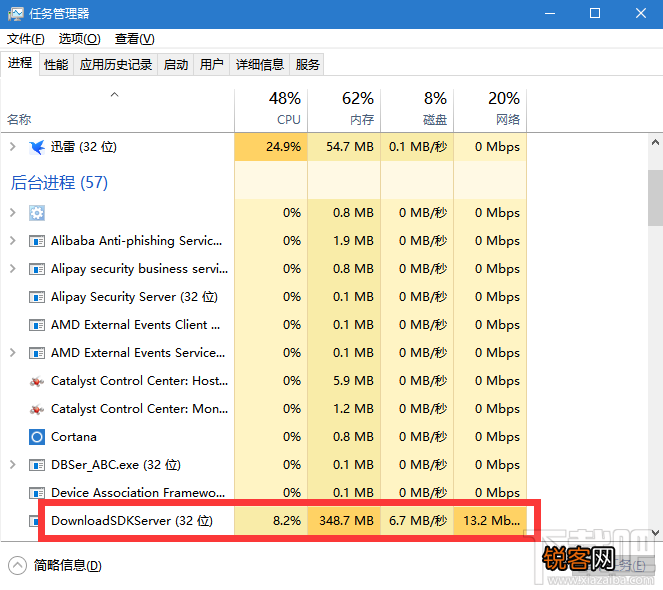
Task: Switch to the 性能 tab
Action: point(56,65)
